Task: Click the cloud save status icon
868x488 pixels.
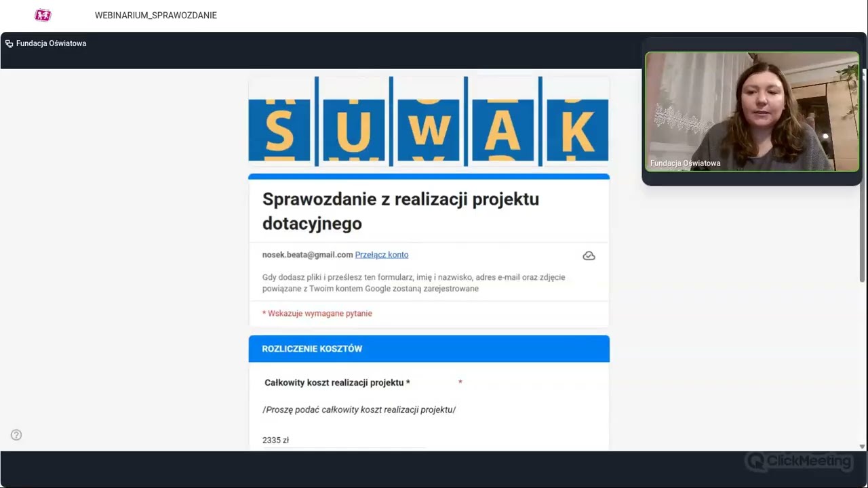Action: [589, 256]
